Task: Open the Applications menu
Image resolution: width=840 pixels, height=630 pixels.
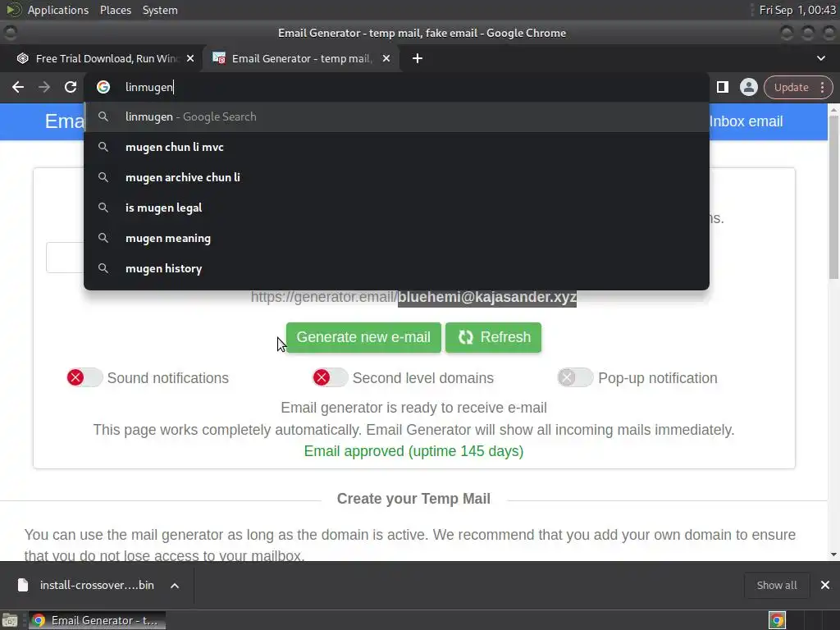Action: 58,10
